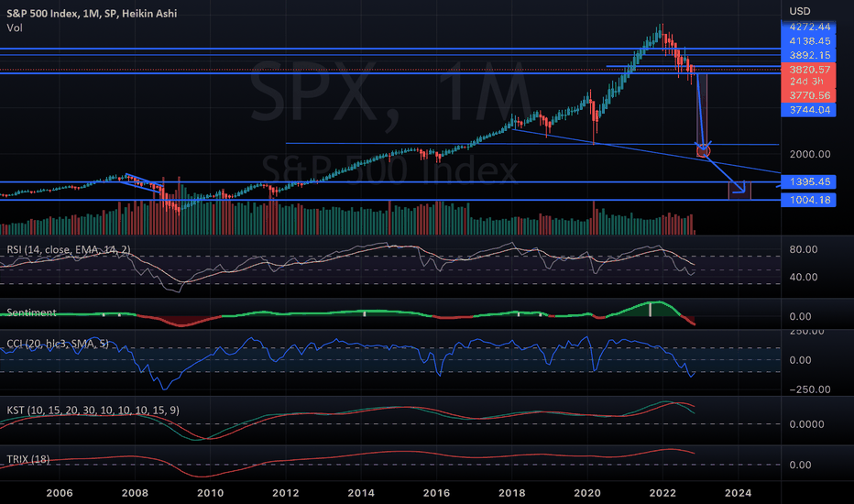Image resolution: width=854 pixels, height=504 pixels.
Task: Select the CCI (20, hlc3, SMA, 5) legend
Action: tap(57, 344)
